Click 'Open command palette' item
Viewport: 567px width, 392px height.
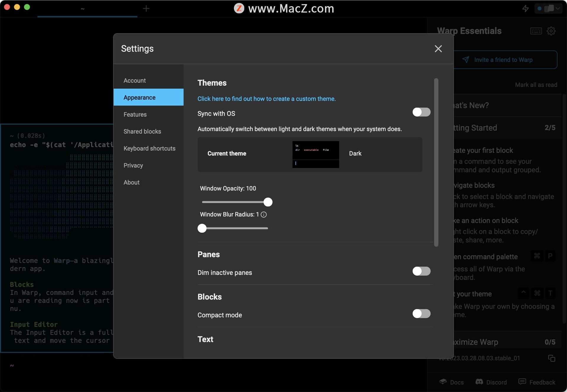[505, 267]
